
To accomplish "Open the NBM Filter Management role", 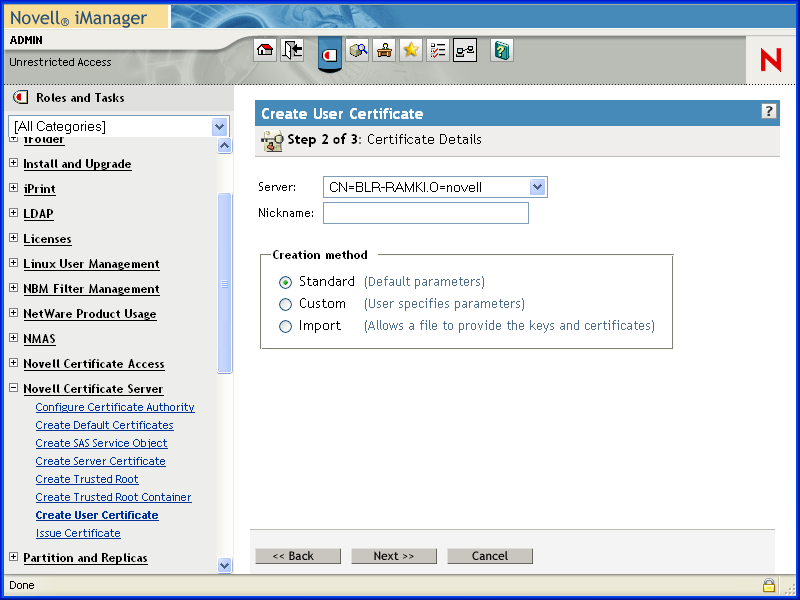I will click(91, 289).
